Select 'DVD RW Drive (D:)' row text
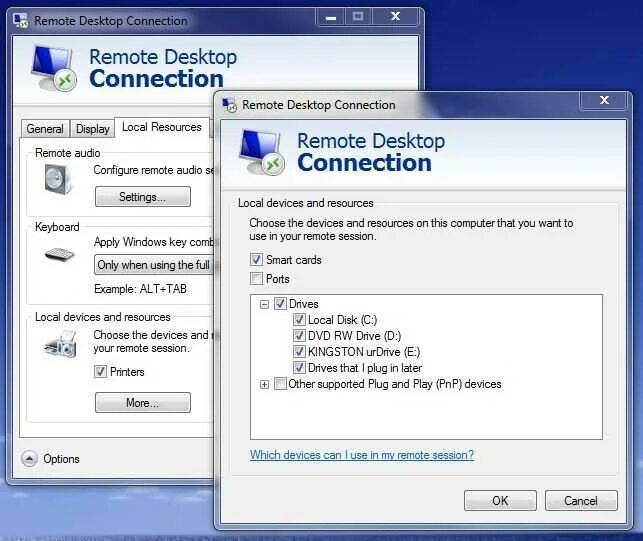 click(x=354, y=336)
